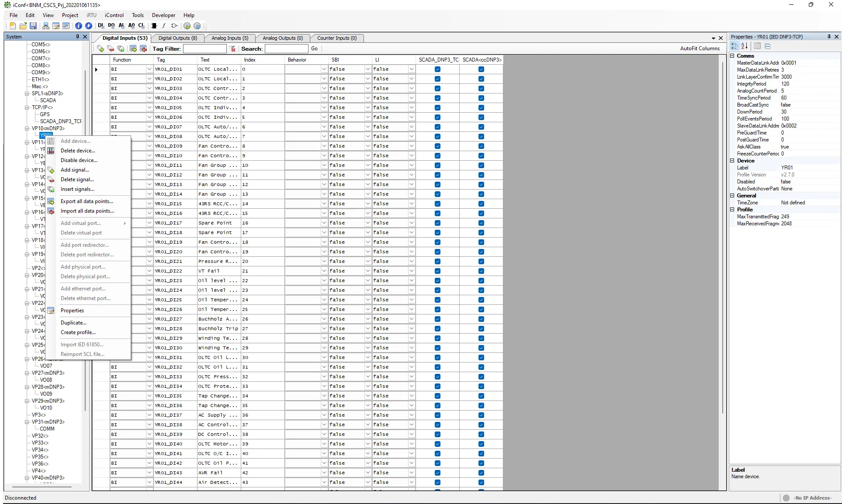The width and height of the screenshot is (842, 504).
Task: Click the logic gate toolbar icon
Action: [174, 26]
